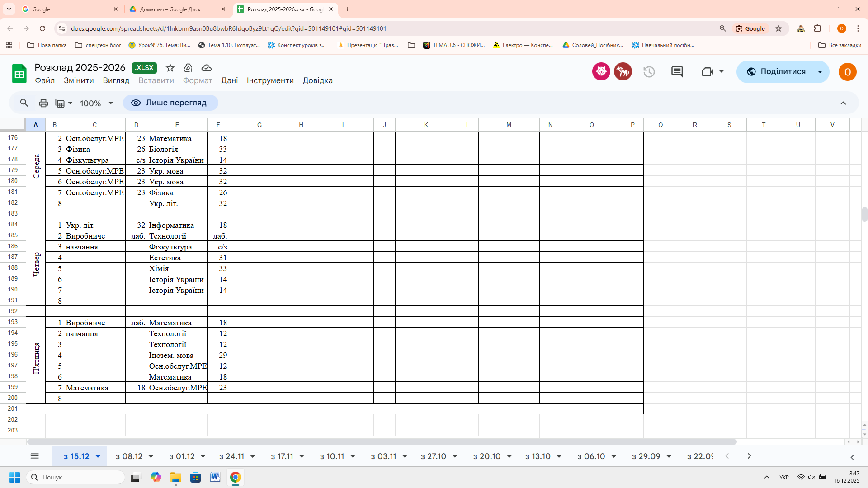868x488 pixels.
Task: Open Google Chrome from the taskbar
Action: [x=235, y=477]
